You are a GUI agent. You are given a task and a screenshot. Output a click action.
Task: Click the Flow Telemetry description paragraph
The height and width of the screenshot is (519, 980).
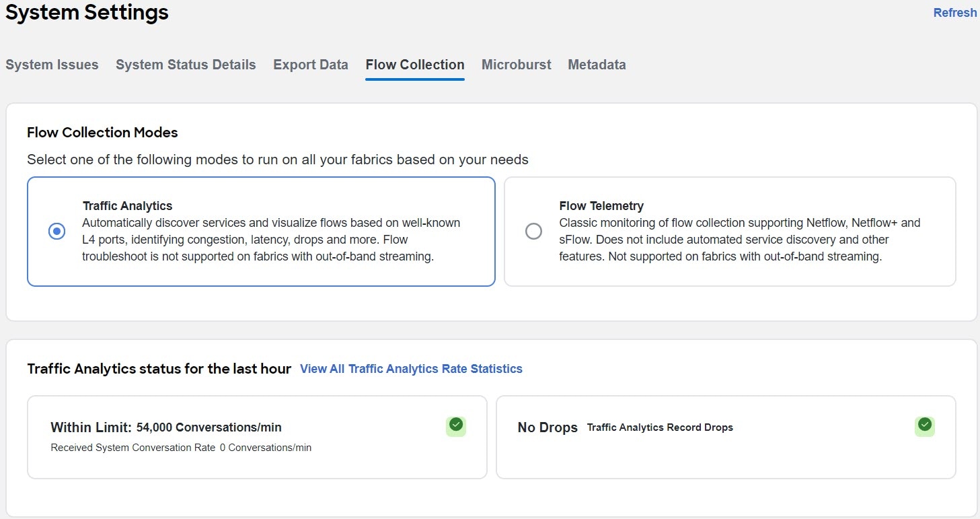coord(740,240)
